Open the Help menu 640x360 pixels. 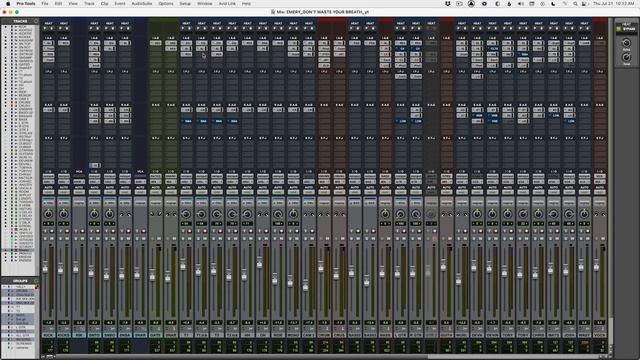pos(246,4)
